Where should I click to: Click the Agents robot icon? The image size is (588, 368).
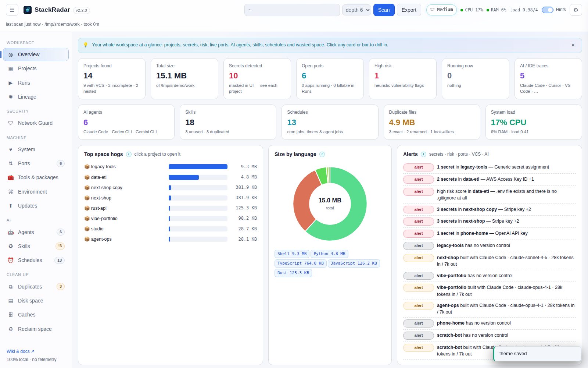(11, 232)
